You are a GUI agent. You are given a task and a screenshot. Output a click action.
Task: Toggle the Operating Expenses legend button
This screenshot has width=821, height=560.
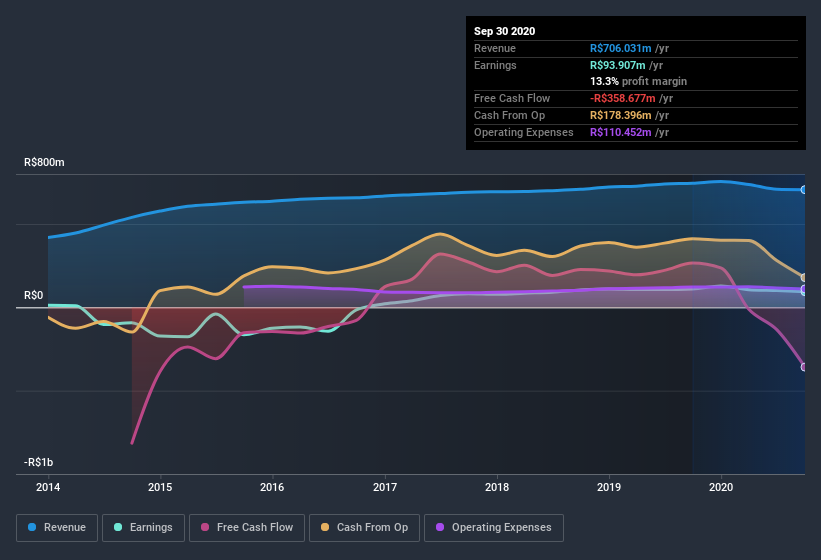coord(494,528)
